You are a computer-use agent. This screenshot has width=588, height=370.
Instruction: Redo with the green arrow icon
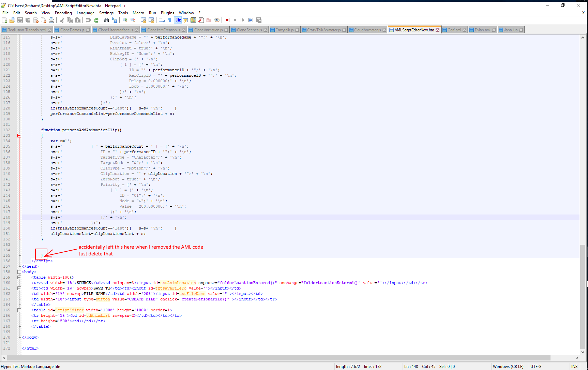pyautogui.click(x=96, y=20)
